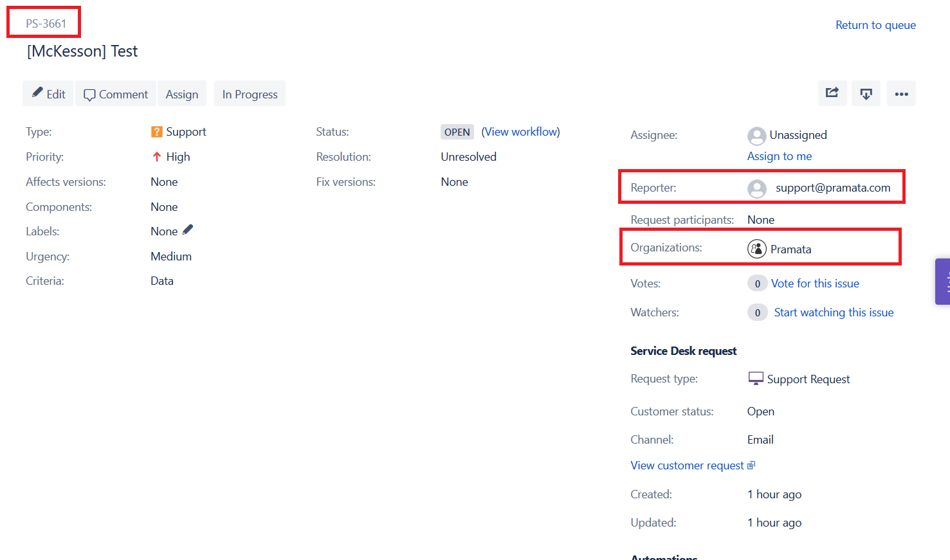Click the share issue icon
The width and height of the screenshot is (950, 560).
click(x=832, y=93)
